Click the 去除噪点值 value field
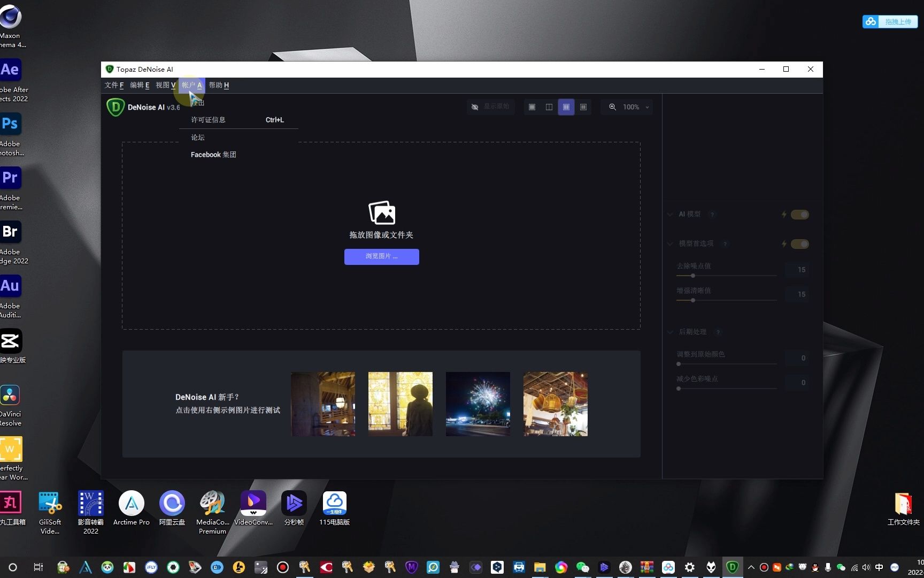 coord(797,270)
